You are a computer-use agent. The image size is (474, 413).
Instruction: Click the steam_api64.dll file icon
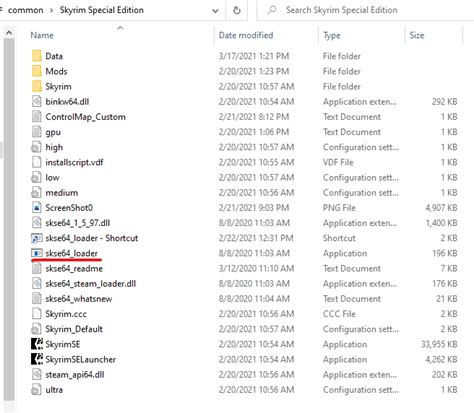(36, 374)
